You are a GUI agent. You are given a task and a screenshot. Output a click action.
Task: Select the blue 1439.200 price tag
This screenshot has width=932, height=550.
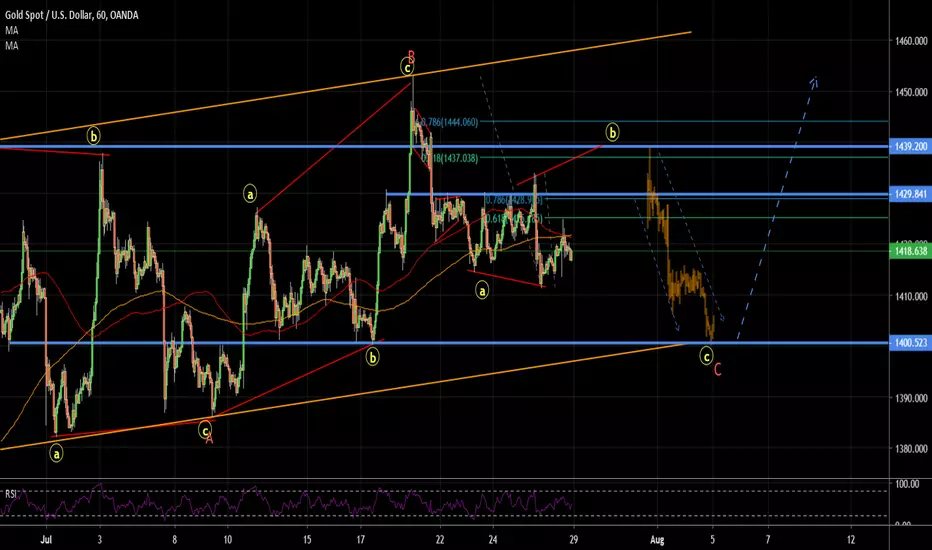909,146
